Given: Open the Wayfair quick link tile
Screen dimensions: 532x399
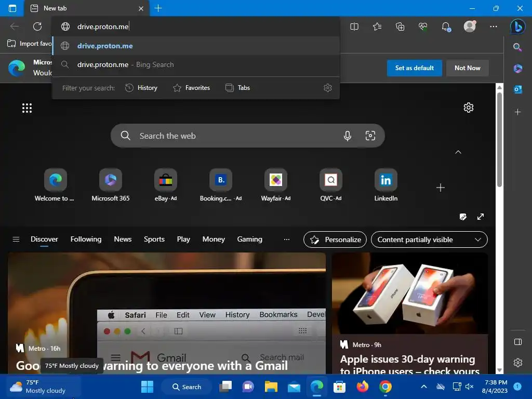Looking at the screenshot, I should (x=275, y=185).
